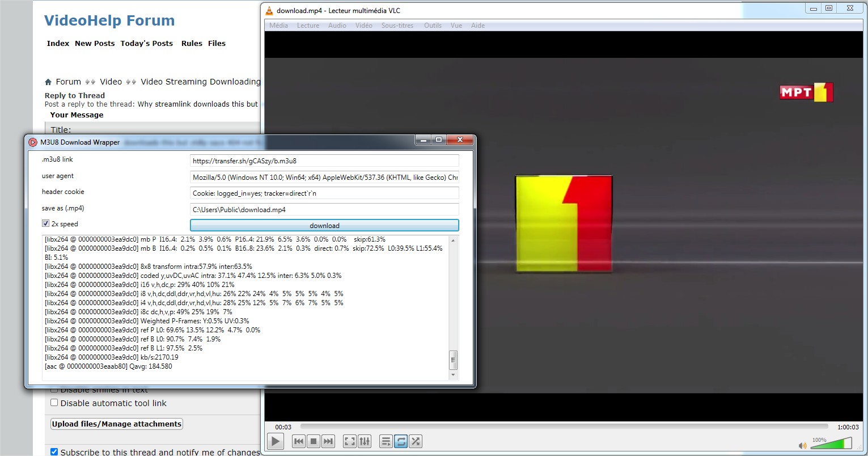Viewport: 868px width, 456px height.
Task: Show the VLC playlist
Action: tap(386, 441)
